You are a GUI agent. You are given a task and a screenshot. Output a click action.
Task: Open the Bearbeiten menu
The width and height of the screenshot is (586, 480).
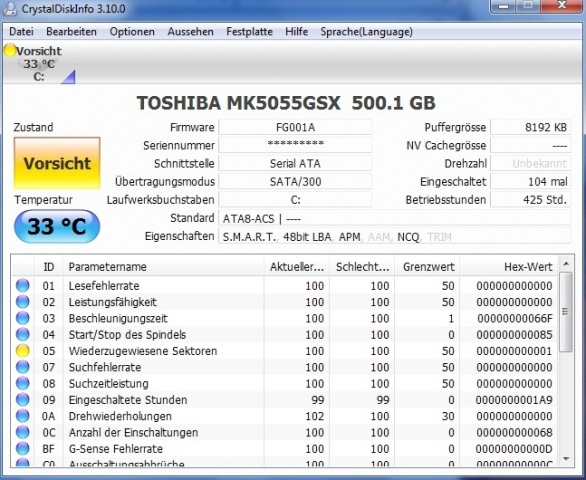[x=71, y=32]
